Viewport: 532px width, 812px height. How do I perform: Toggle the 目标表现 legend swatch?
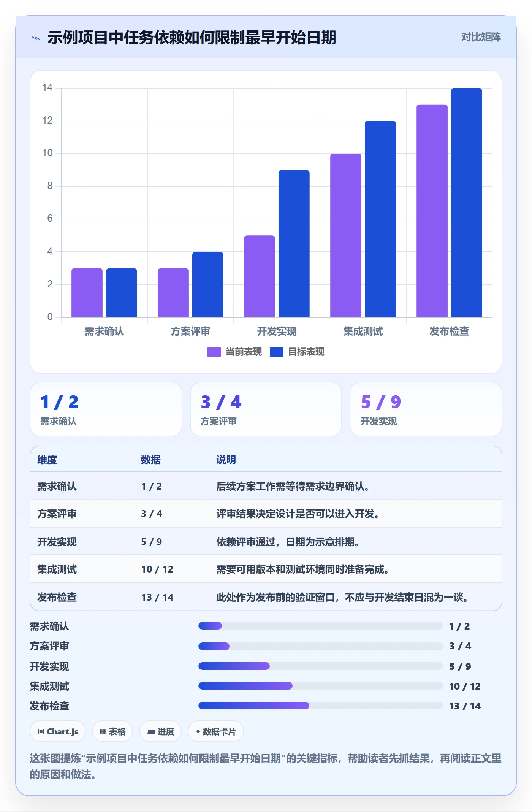click(276, 352)
